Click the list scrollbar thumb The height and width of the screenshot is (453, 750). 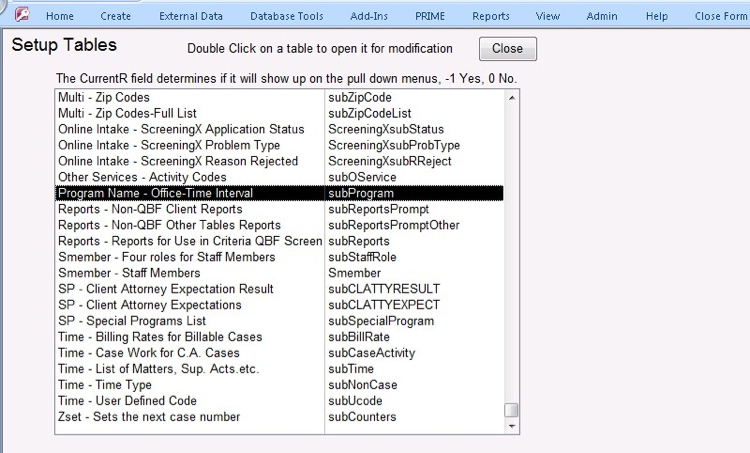click(x=511, y=410)
